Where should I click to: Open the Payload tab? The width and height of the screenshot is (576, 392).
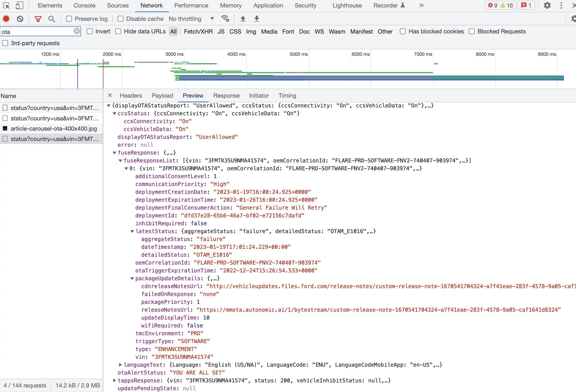tap(162, 96)
